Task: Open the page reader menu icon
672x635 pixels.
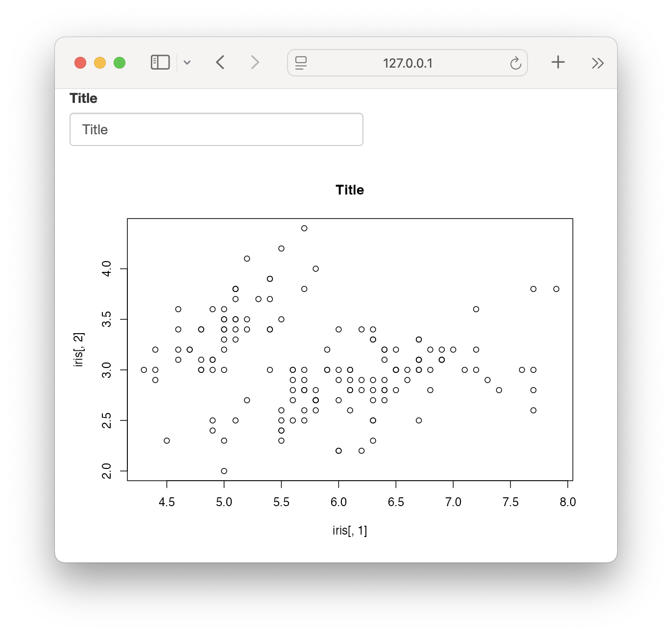Action: coord(301,63)
